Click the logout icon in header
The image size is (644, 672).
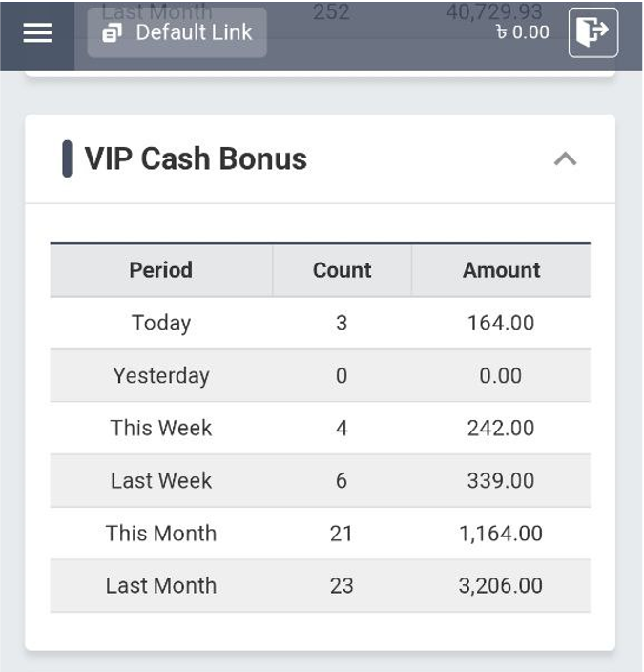click(592, 32)
